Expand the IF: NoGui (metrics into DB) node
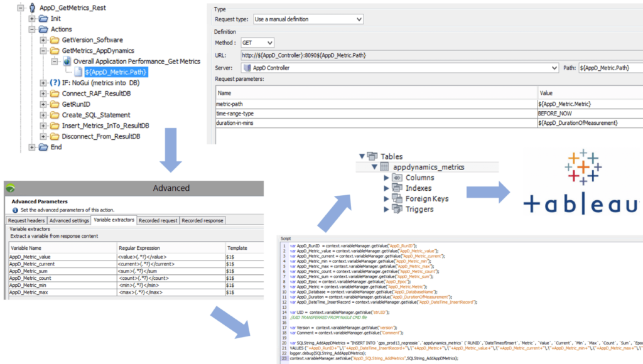This screenshot has width=643, height=364. 43,83
